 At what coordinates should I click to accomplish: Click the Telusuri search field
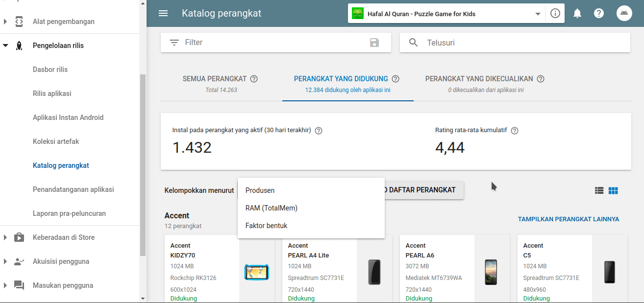click(x=515, y=43)
